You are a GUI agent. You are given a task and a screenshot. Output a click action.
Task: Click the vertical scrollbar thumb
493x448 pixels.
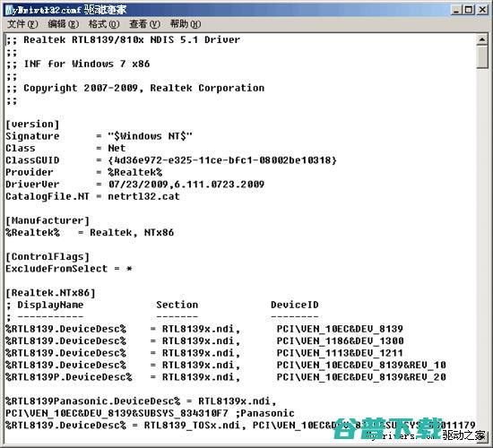[482, 57]
